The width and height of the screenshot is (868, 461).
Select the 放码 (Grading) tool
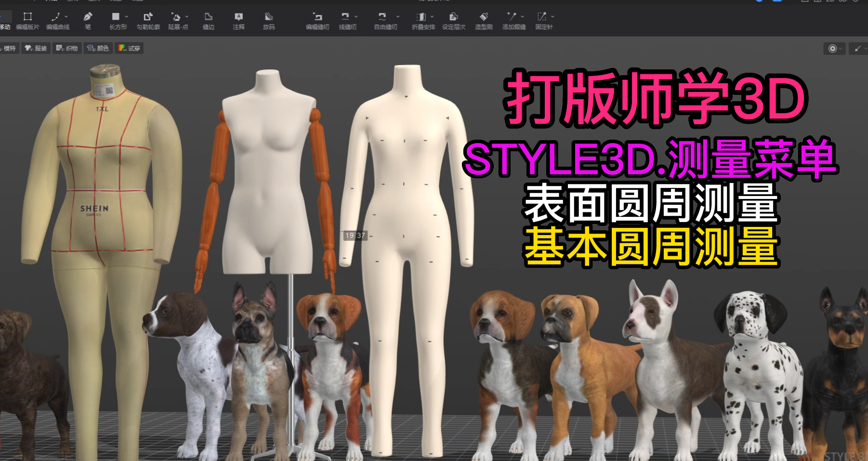[269, 21]
